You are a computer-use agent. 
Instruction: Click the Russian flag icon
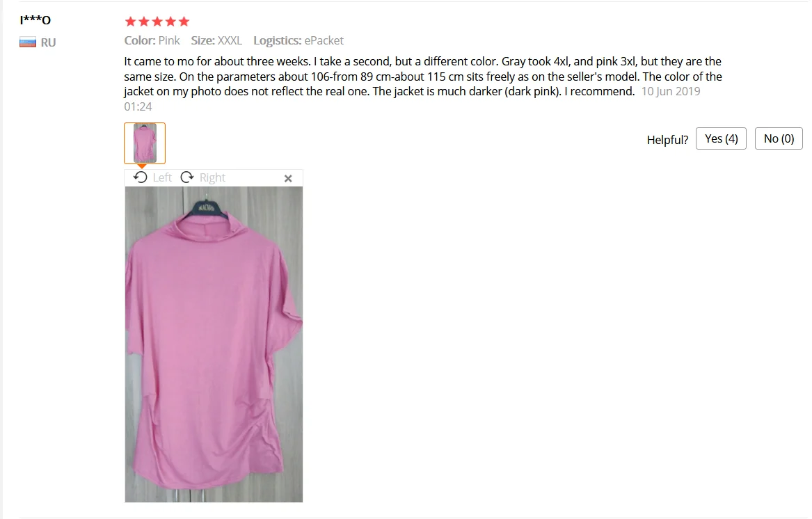28,42
